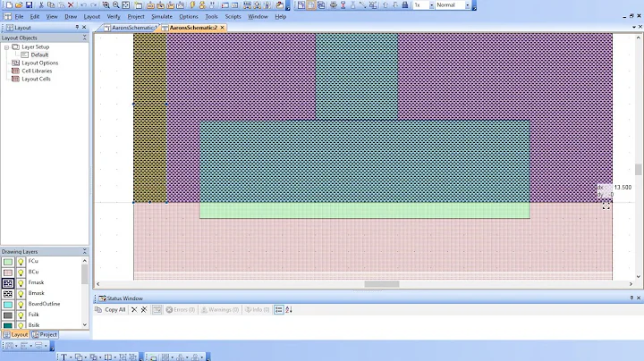Click the Copy All icon in the Status Window
This screenshot has width=644, height=361.
click(98, 310)
